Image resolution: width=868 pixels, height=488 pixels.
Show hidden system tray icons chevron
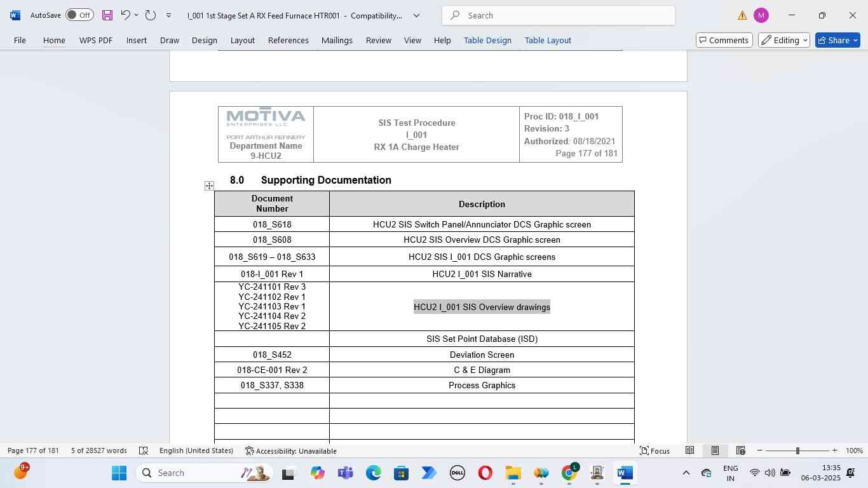[686, 473]
